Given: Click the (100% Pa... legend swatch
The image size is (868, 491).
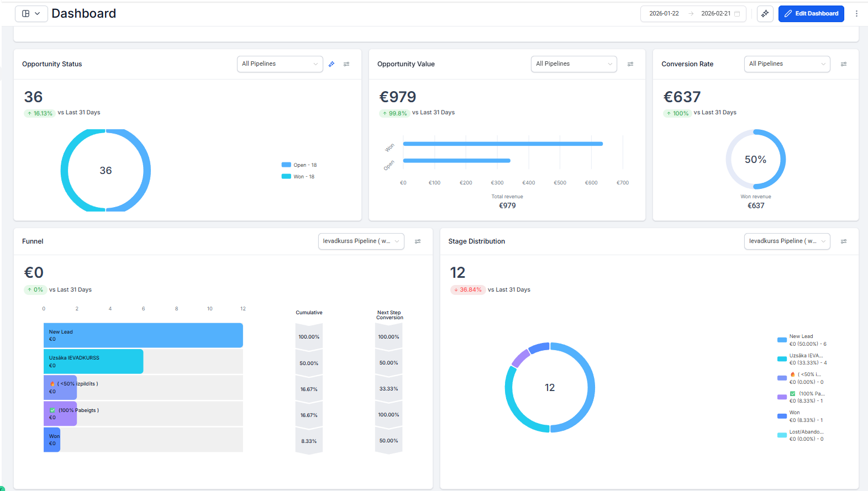Looking at the screenshot, I should 782,397.
